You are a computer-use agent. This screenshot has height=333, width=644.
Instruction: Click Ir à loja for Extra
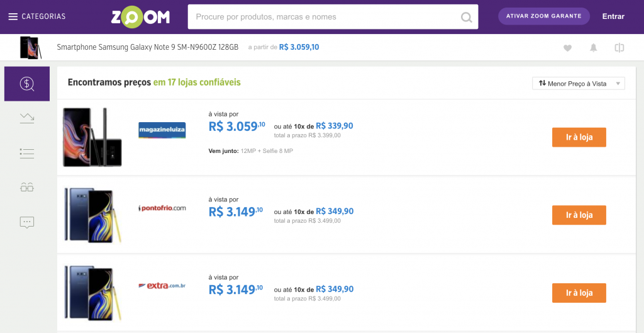click(x=579, y=293)
